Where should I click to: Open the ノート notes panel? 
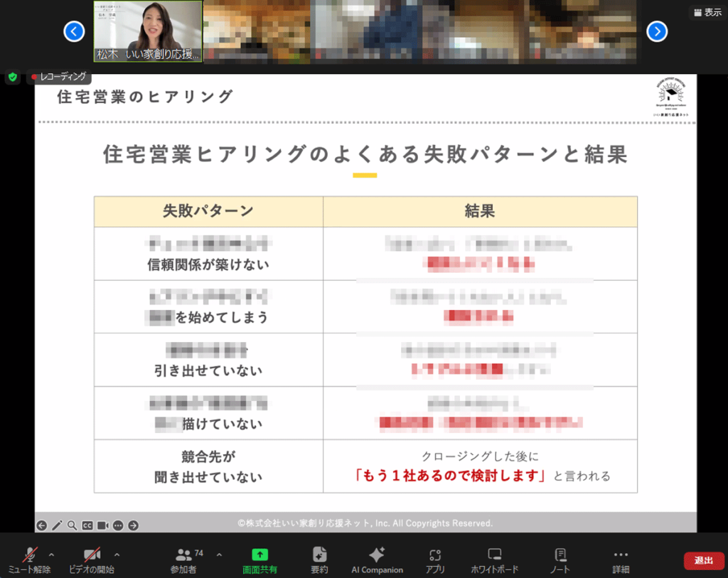560,560
